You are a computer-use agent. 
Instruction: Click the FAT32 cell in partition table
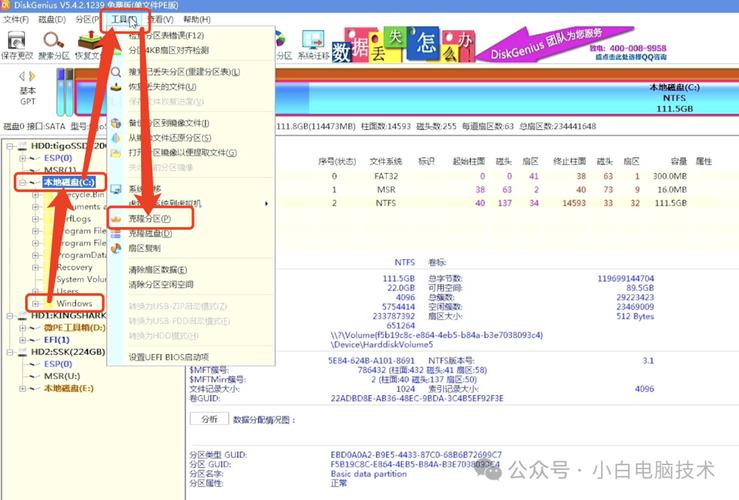point(386,176)
